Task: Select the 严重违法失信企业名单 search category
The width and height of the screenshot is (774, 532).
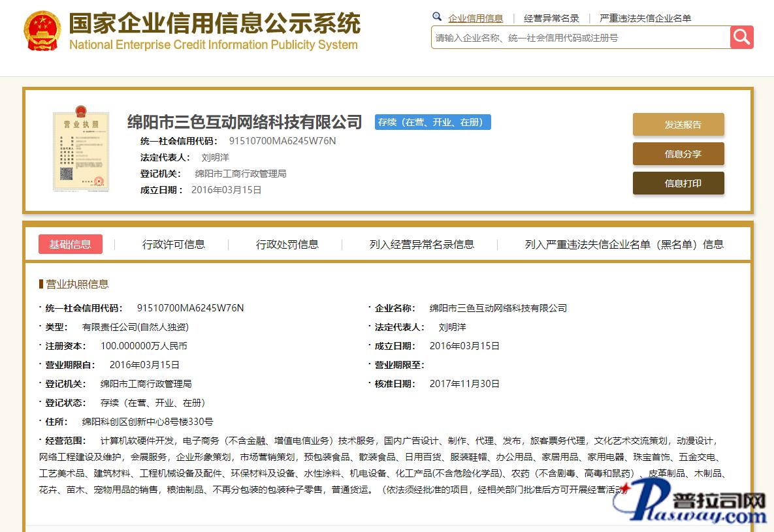Action: (x=645, y=18)
